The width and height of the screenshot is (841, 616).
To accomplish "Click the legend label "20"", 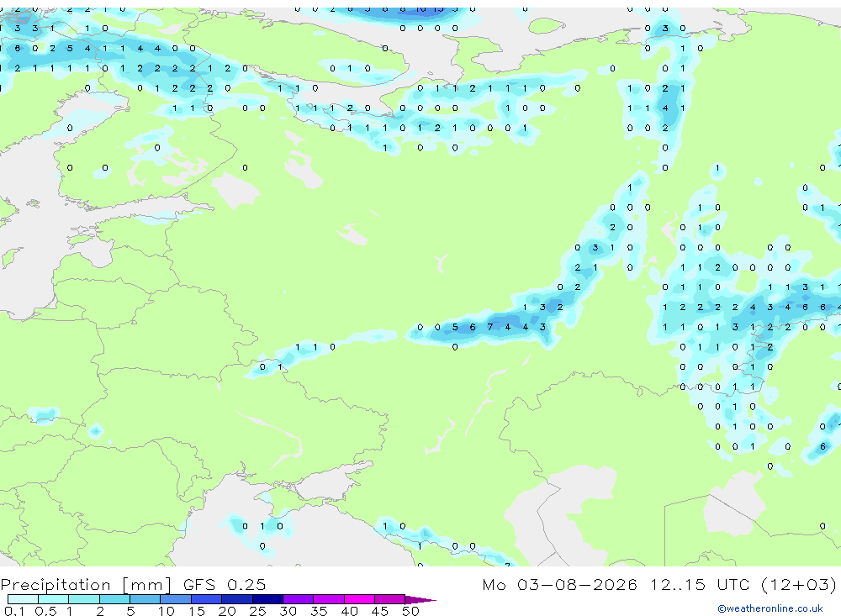I will pyautogui.click(x=227, y=611).
